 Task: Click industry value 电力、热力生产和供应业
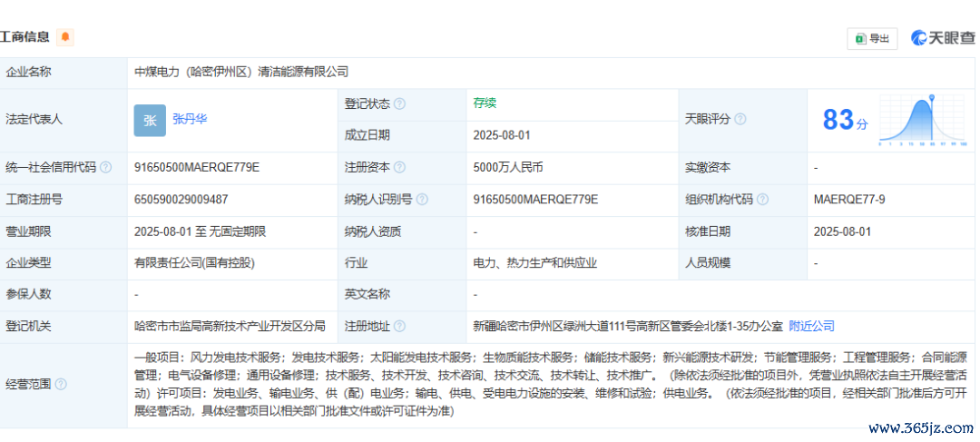[535, 263]
